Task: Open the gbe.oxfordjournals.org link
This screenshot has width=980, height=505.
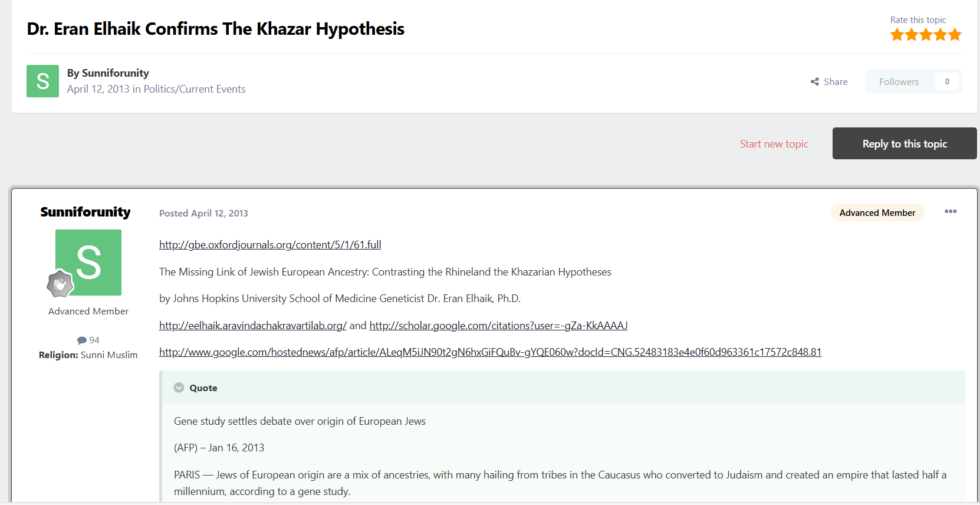Action: tap(270, 245)
